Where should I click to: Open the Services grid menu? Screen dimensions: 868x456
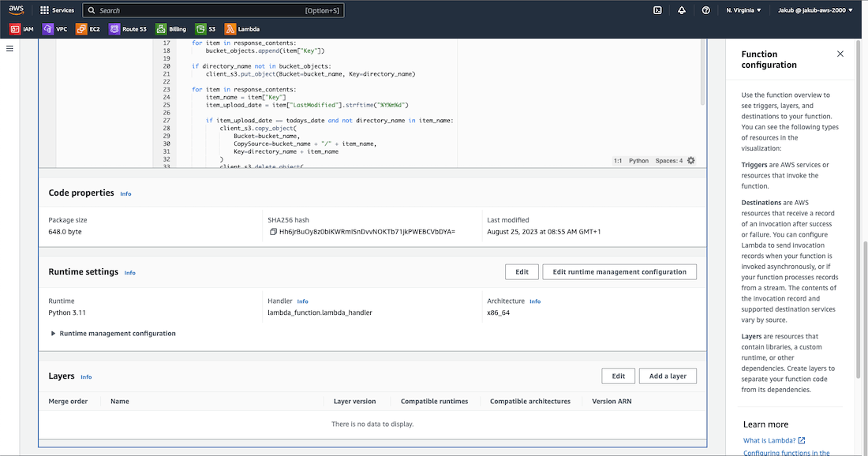(57, 10)
